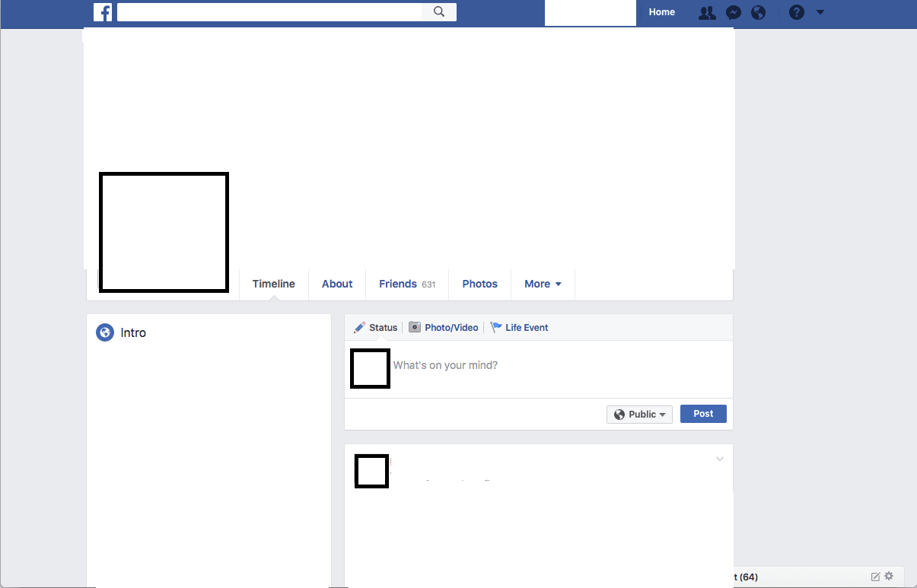The image size is (917, 588).
Task: Open the Help question mark icon
Action: point(796,13)
